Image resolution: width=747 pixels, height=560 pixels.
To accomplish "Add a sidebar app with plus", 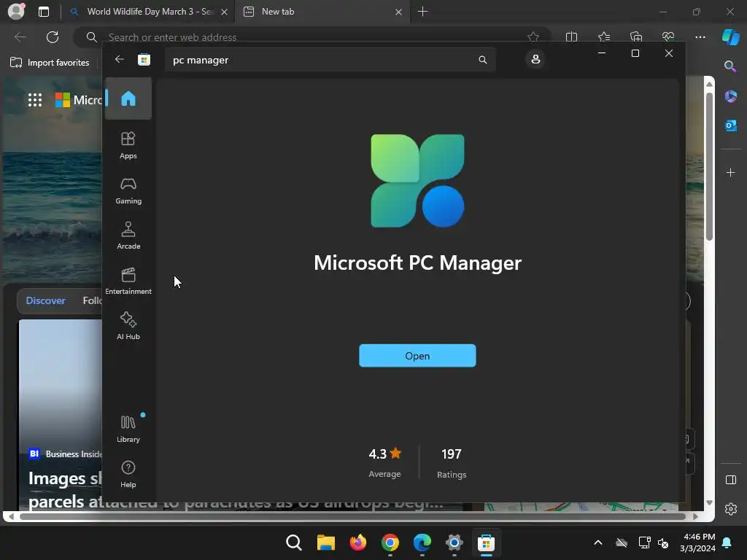I will (730, 172).
